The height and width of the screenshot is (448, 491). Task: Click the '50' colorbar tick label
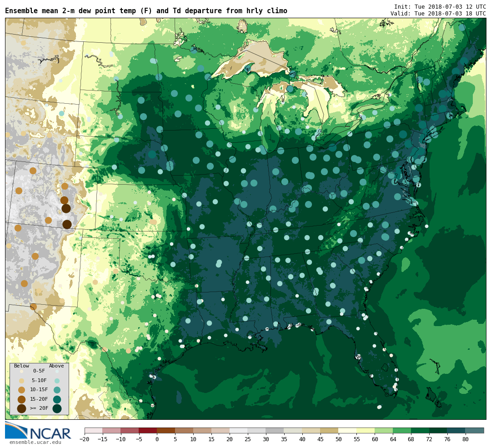[339, 439]
